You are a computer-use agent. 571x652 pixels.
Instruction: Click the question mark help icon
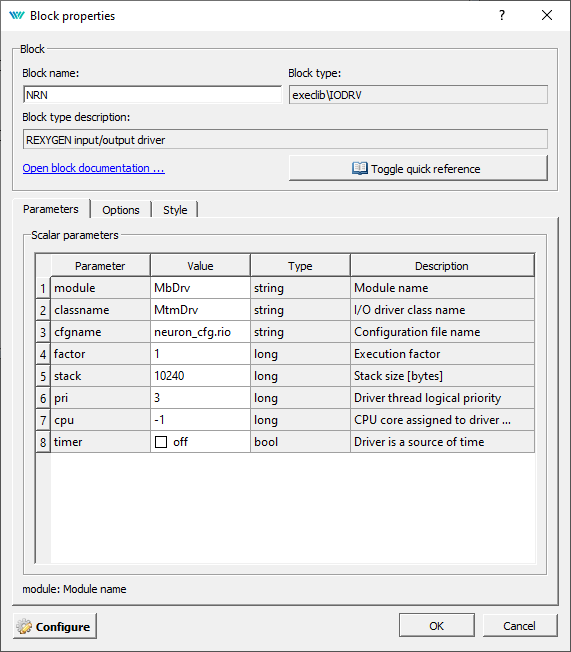point(502,15)
